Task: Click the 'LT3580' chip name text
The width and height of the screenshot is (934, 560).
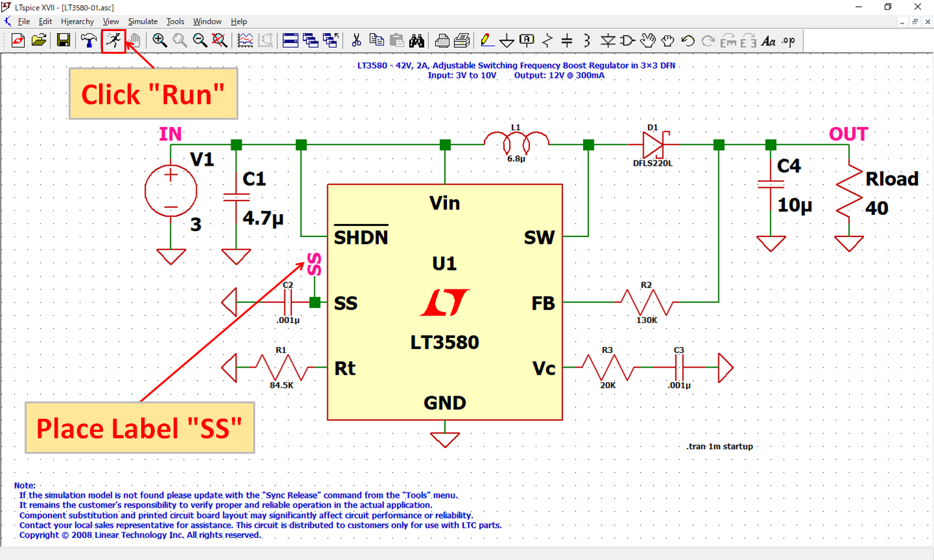Action: [445, 342]
